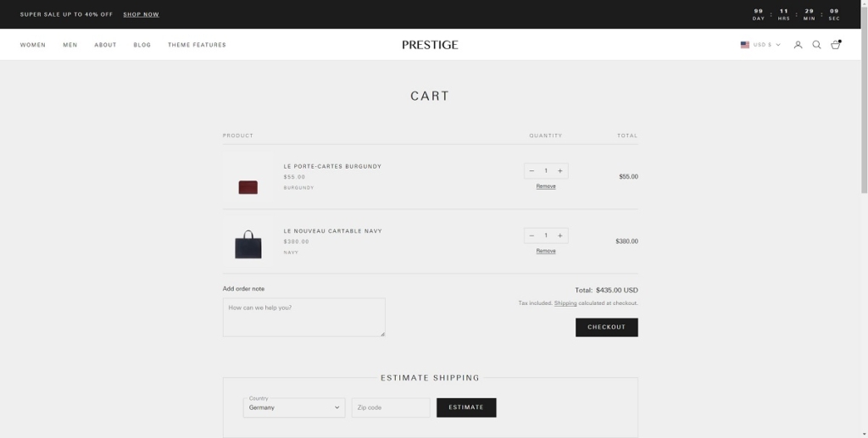Open the USD currency selector

[x=760, y=45]
